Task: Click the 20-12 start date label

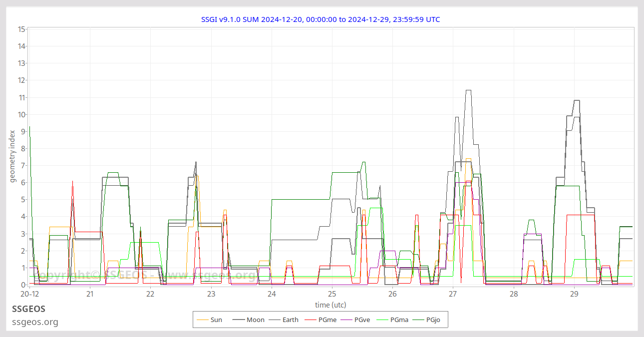Action: (29, 294)
